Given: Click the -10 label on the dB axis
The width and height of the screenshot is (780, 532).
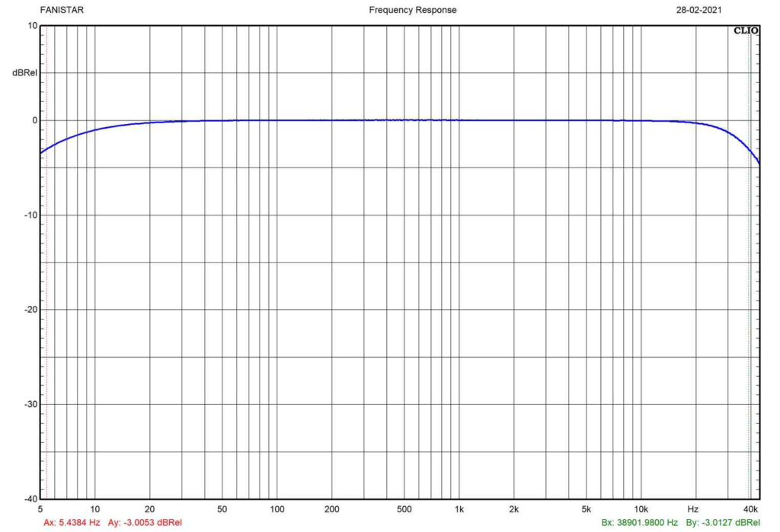Looking at the screenshot, I should [x=30, y=215].
